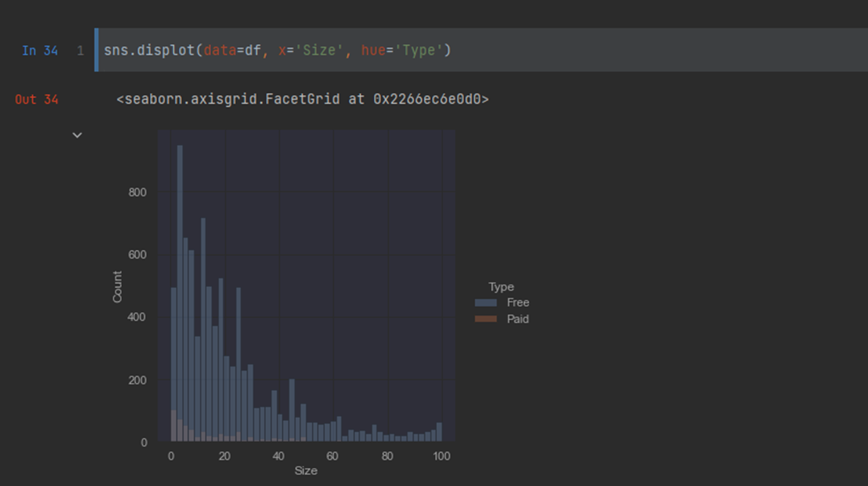Click the Type legend title
The height and width of the screenshot is (486, 868).
click(501, 286)
